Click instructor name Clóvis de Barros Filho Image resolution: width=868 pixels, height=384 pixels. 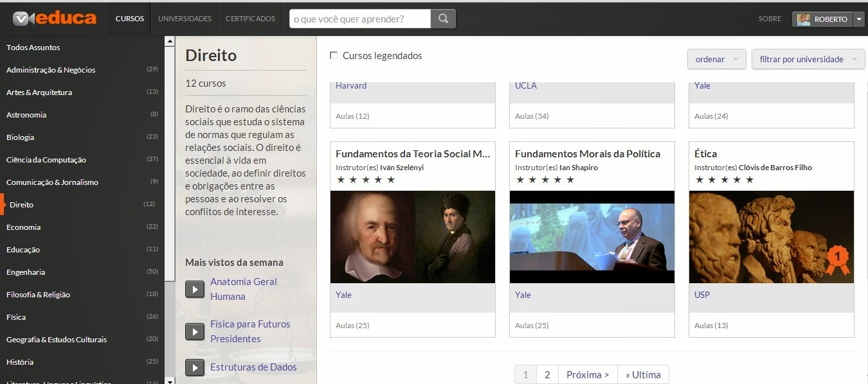775,168
